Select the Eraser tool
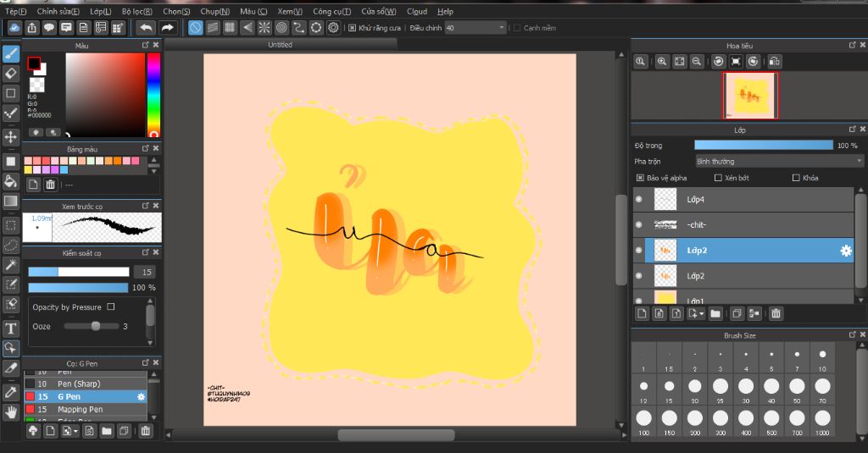This screenshot has height=453, width=868. pyautogui.click(x=11, y=73)
